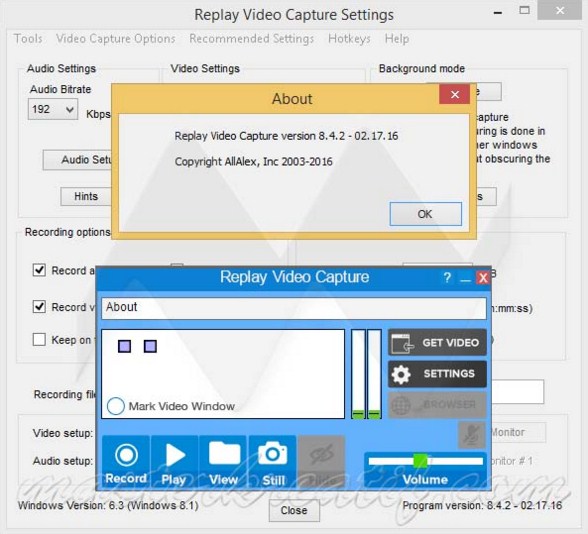Click OK in the About dialog

pyautogui.click(x=426, y=214)
